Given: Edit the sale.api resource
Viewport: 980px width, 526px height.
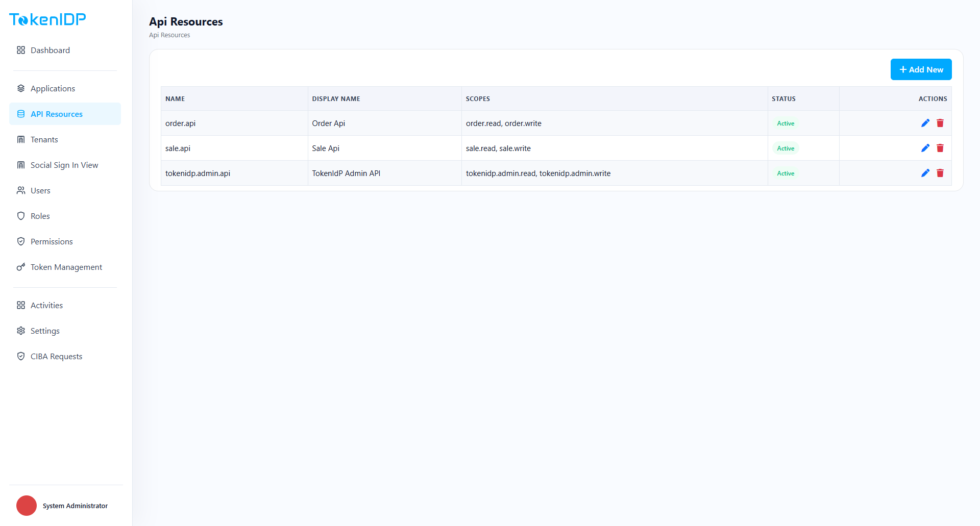Looking at the screenshot, I should (x=925, y=148).
